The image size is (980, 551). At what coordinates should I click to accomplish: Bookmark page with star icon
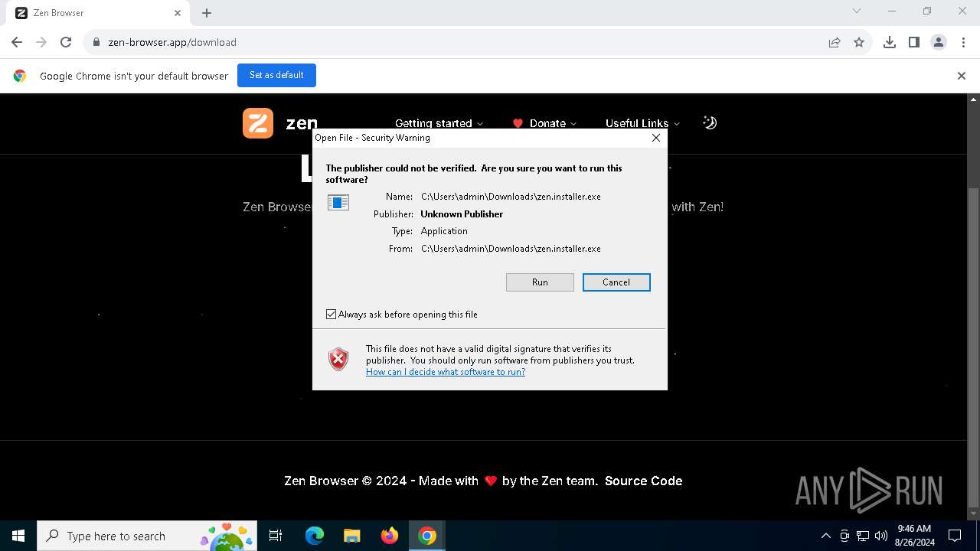(x=859, y=42)
